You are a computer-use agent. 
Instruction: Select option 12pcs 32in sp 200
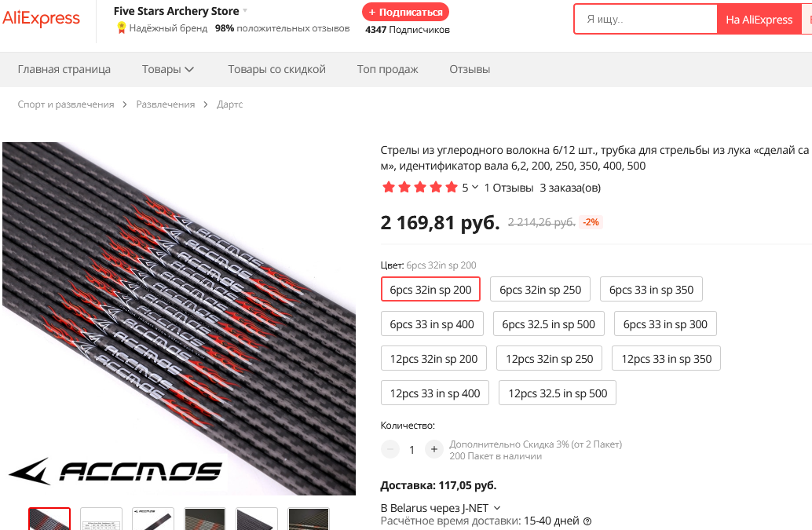tap(433, 358)
